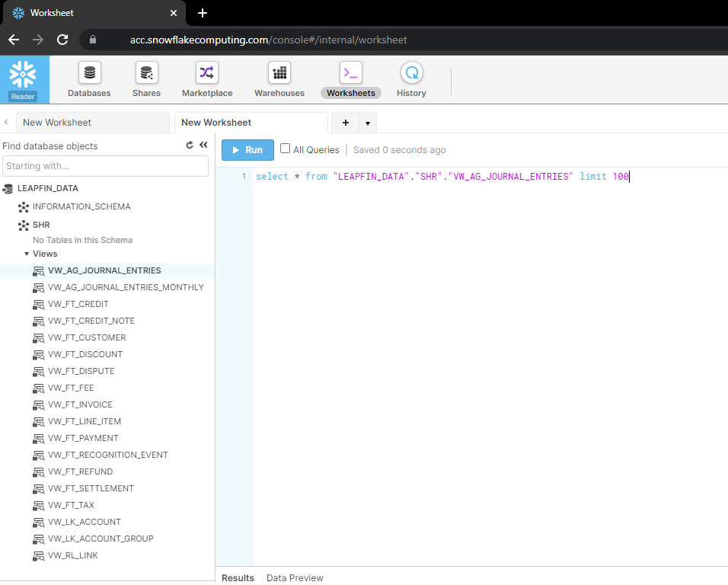Click into the SQL editor line 1
The image size is (728, 585).
tap(442, 177)
